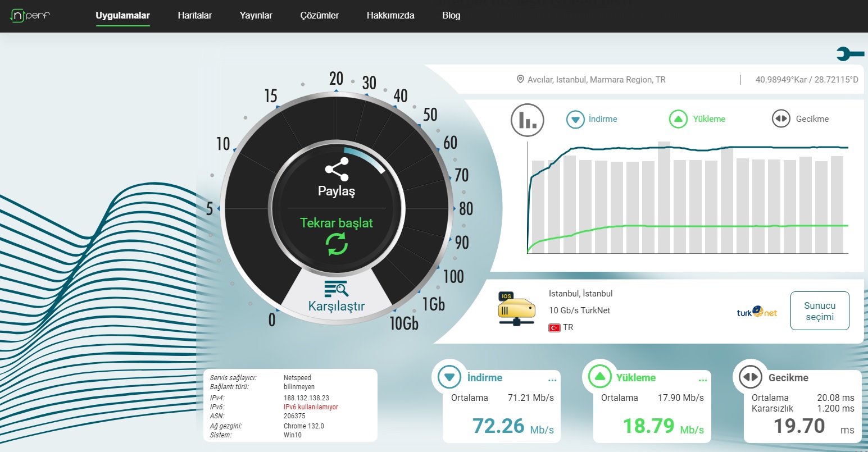The image size is (868, 452).
Task: Toggle İndirme series in chart legend
Action: (x=603, y=119)
